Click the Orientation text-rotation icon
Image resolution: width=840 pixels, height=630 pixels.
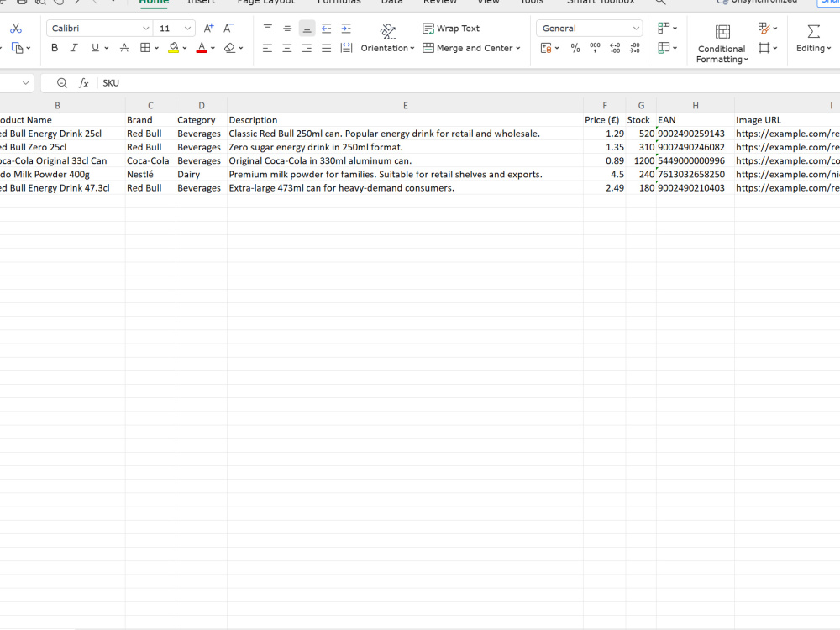pos(388,31)
